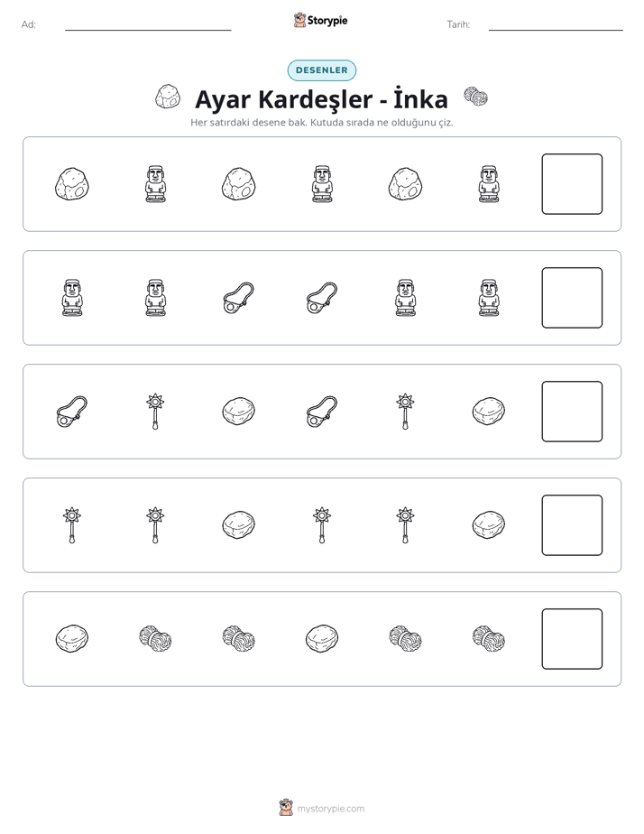The image size is (644, 834).
Task: Click last stone in row three
Action: (489, 412)
